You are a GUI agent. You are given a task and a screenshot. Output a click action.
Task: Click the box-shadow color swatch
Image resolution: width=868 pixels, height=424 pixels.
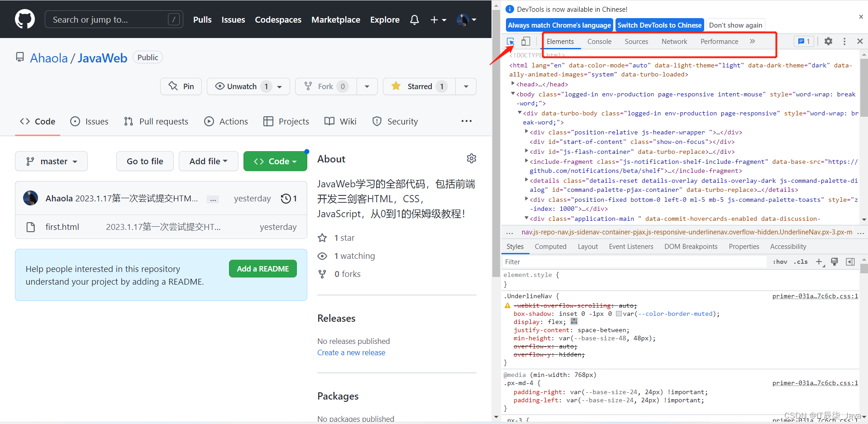click(x=619, y=314)
